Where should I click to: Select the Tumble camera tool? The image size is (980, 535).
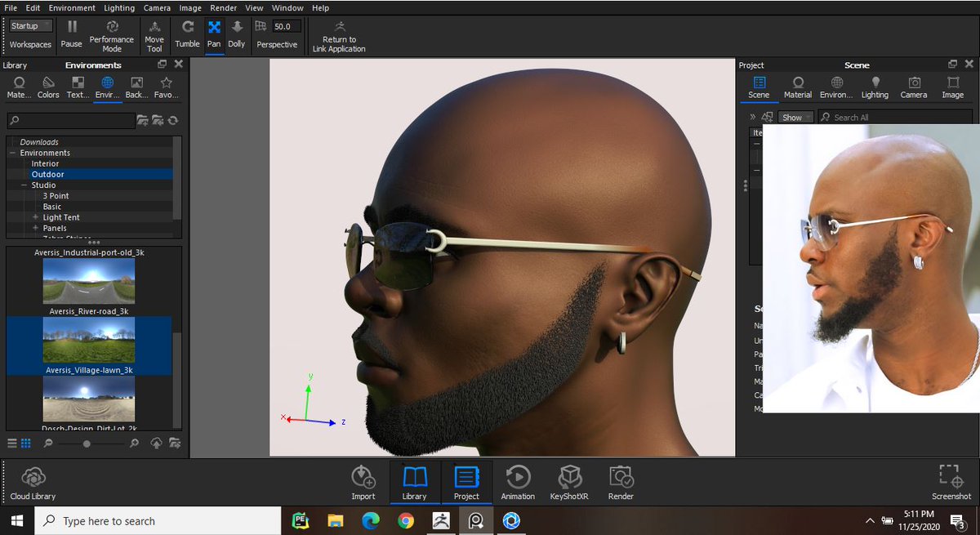click(x=187, y=34)
